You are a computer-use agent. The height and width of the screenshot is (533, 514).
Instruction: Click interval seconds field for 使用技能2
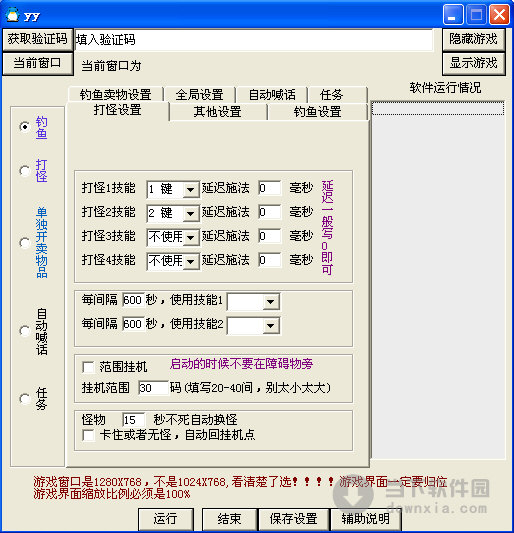133,324
